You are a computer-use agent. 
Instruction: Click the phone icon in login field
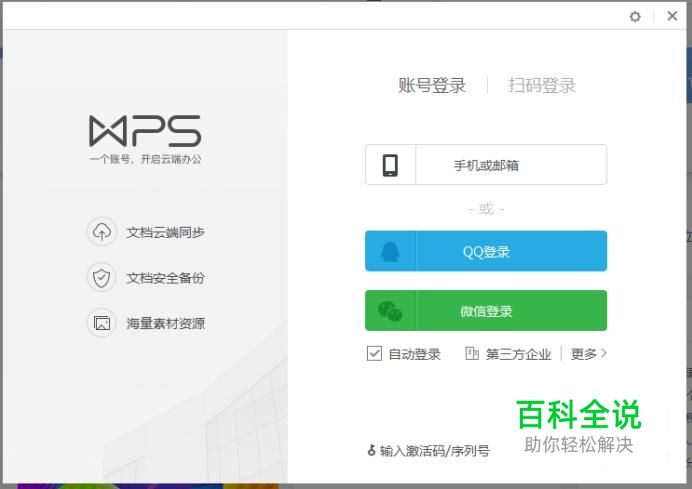[390, 165]
